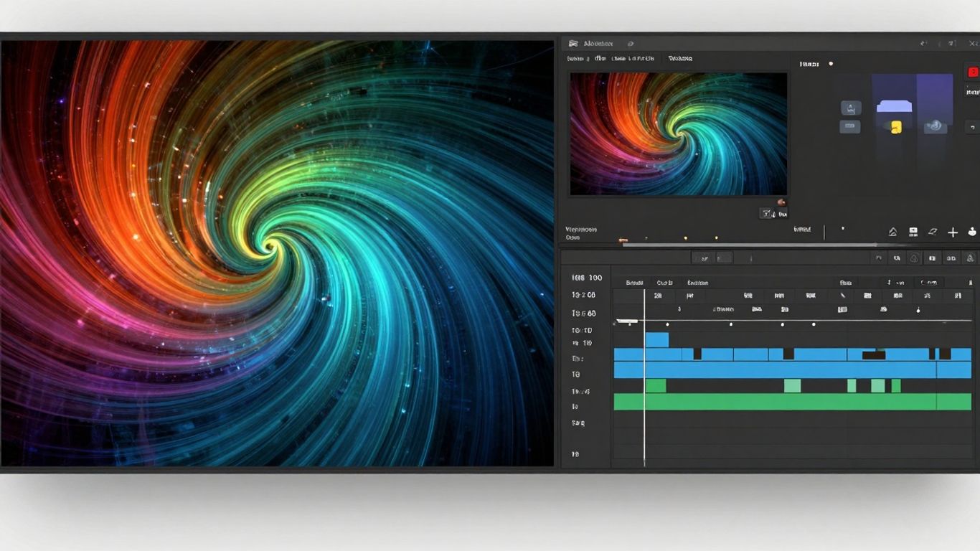Screen dimensions: 980x551
Task: Select the triangle export icon in the toolbar row
Action: (x=892, y=232)
